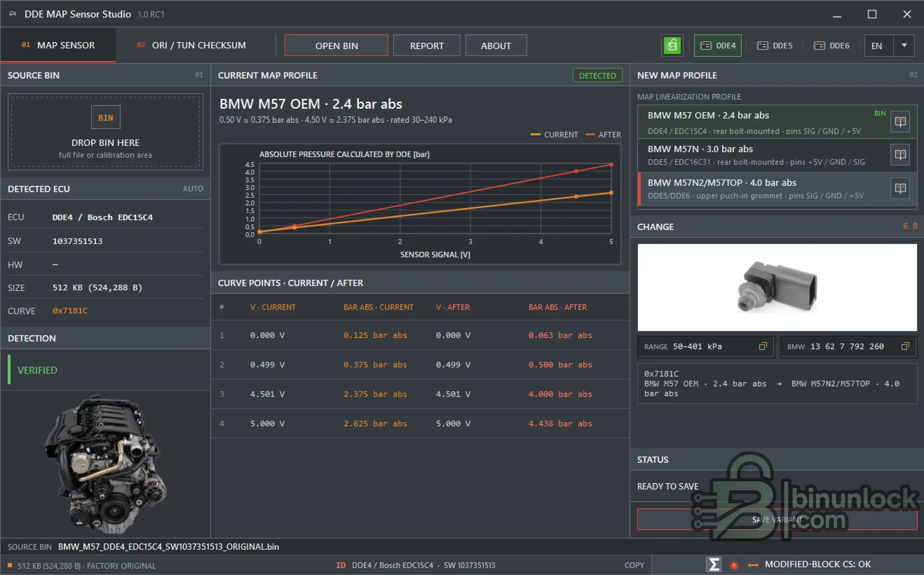The image size is (924, 575).
Task: Click the 0.500 bar abs after cell
Action: [x=560, y=364]
